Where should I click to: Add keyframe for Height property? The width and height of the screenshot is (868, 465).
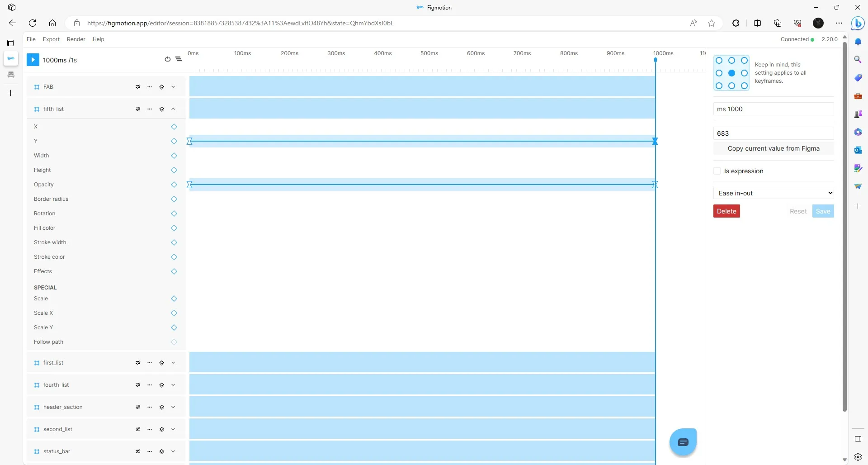tap(174, 170)
